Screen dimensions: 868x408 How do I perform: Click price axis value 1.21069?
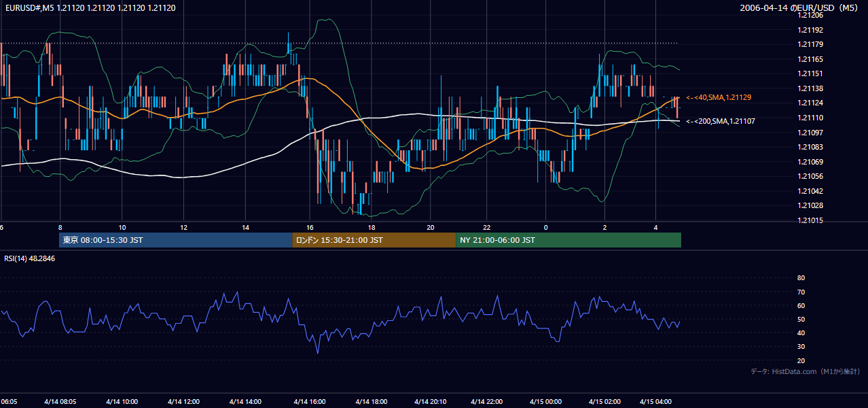tap(811, 162)
